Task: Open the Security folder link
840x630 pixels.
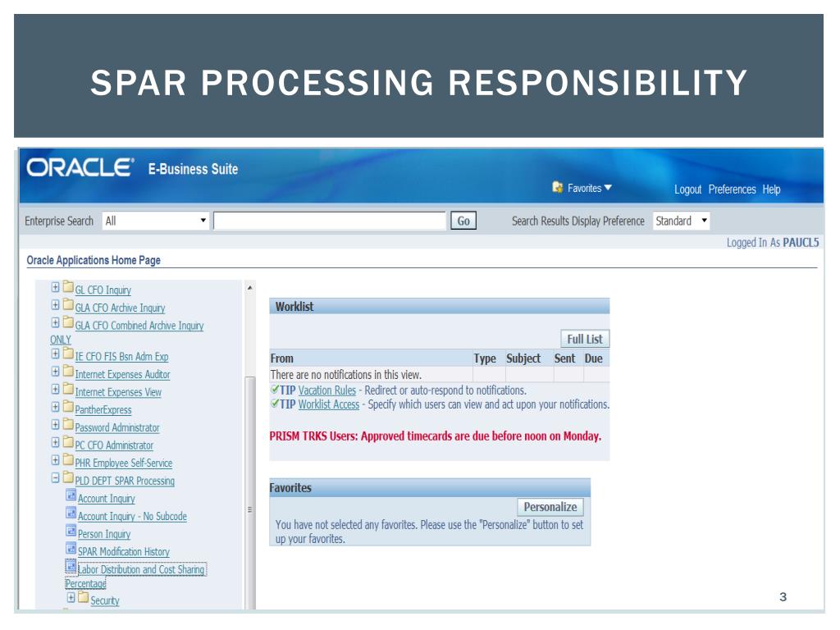Action: point(104,600)
